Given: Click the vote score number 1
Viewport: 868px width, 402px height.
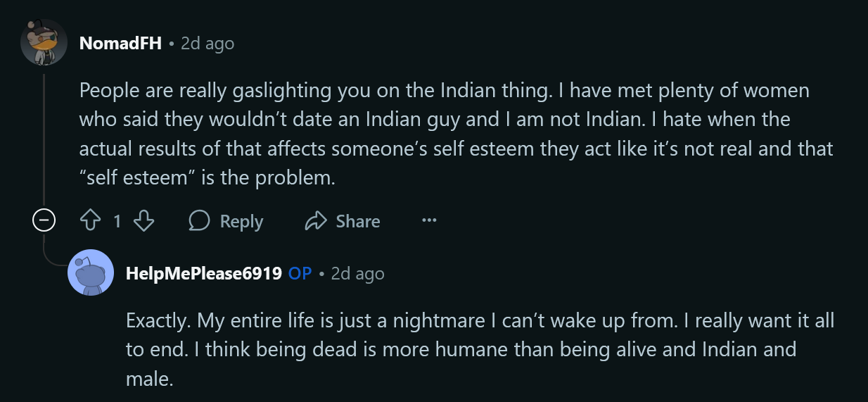Looking at the screenshot, I should [117, 221].
